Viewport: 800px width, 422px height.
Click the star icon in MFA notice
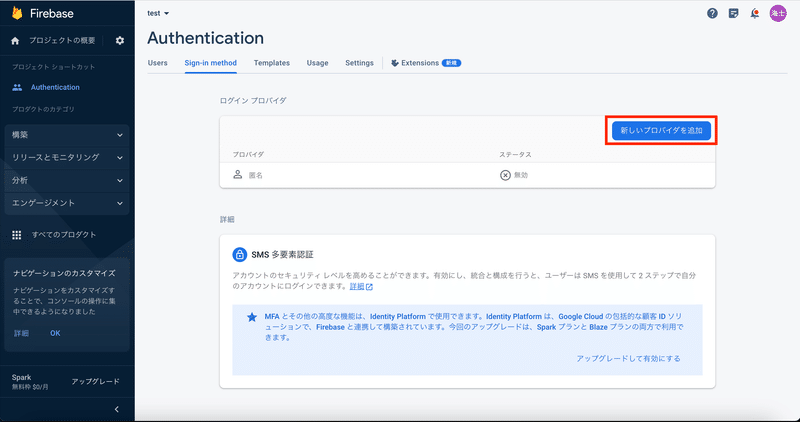pyautogui.click(x=252, y=317)
